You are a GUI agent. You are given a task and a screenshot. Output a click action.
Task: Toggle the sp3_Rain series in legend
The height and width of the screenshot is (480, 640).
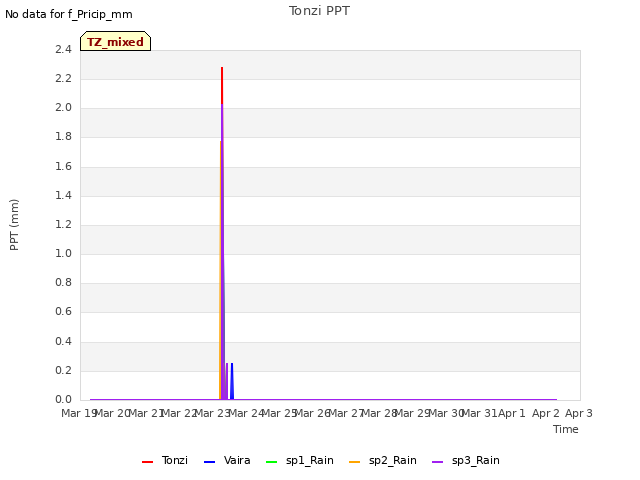[466, 460]
